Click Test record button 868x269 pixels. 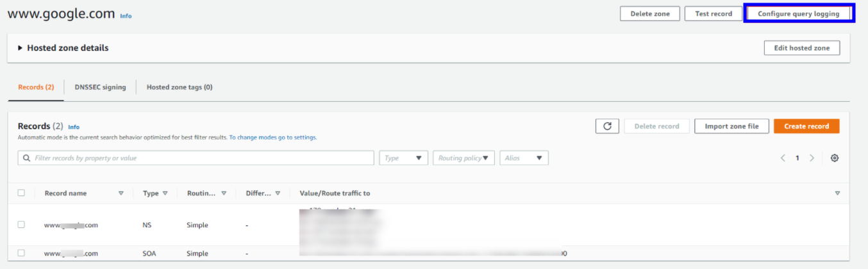click(x=714, y=13)
